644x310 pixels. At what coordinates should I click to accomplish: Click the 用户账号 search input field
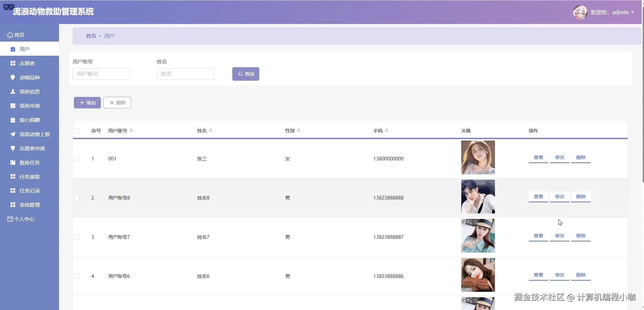[101, 74]
